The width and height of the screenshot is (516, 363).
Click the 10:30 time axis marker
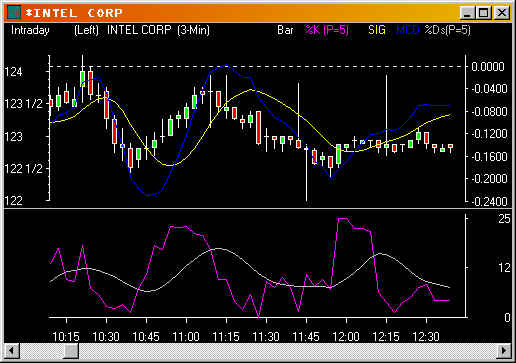(x=106, y=336)
